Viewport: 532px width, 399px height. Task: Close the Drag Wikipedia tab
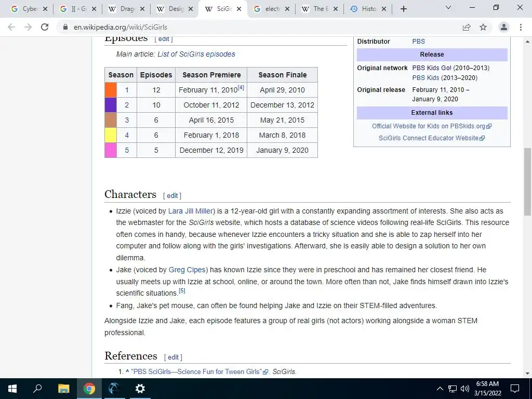coord(142,9)
